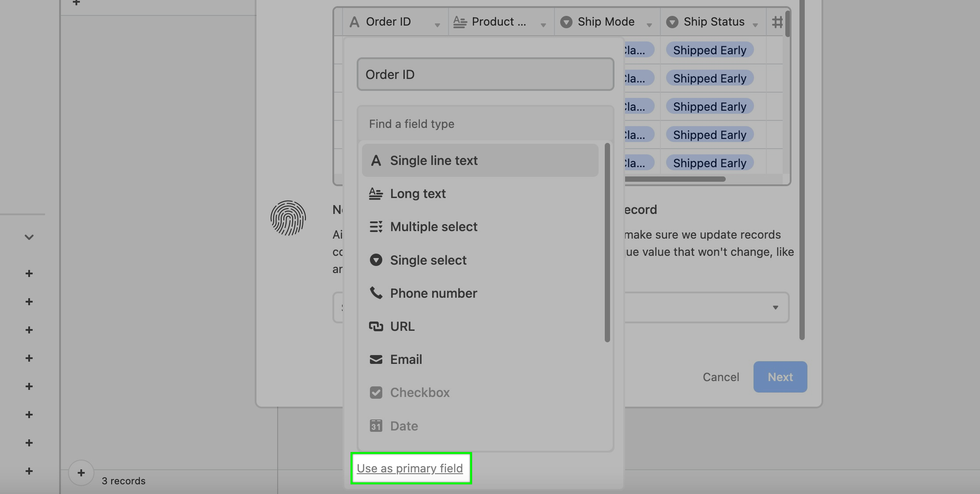Collapse the sidebar chevron down arrow
Screen dimensions: 980x494
coord(29,237)
